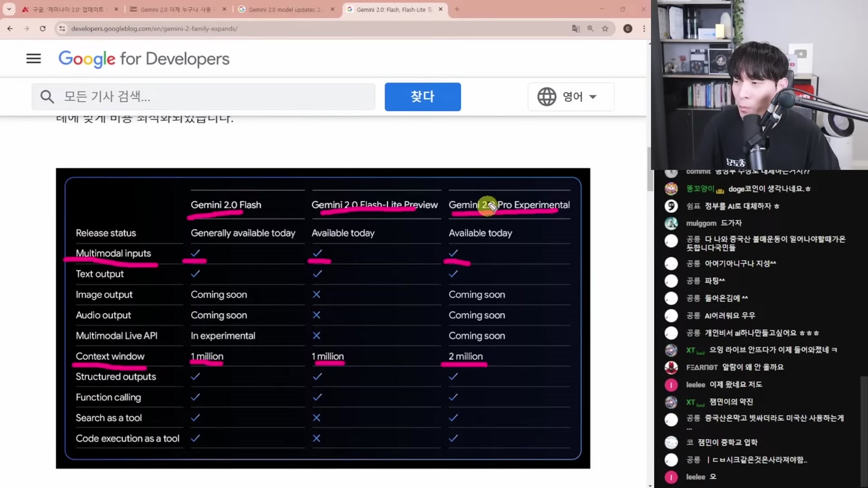Click 'Code execution as a tool' row label
The width and height of the screenshot is (868, 488).
pyautogui.click(x=127, y=438)
